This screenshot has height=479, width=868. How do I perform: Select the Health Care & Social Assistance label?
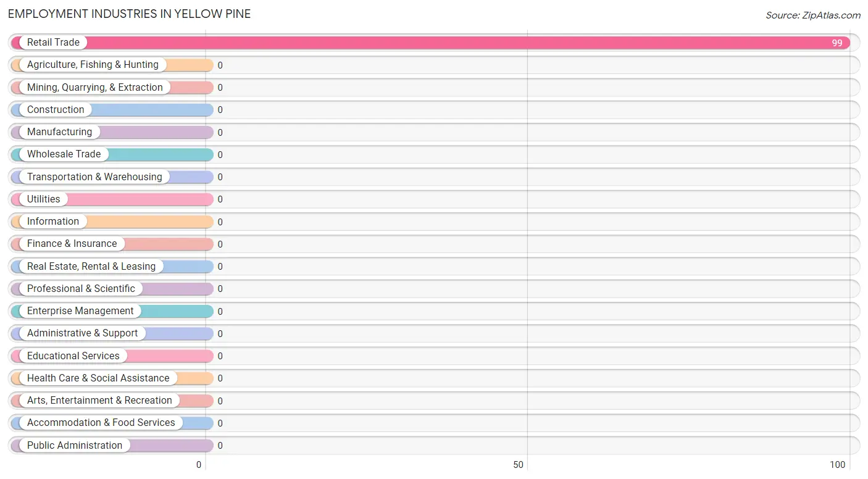[98, 378]
